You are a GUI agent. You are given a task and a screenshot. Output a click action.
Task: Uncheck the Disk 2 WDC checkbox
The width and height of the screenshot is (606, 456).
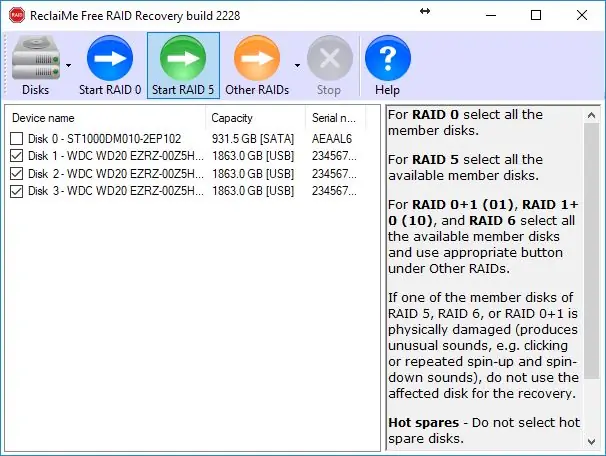pos(16,174)
